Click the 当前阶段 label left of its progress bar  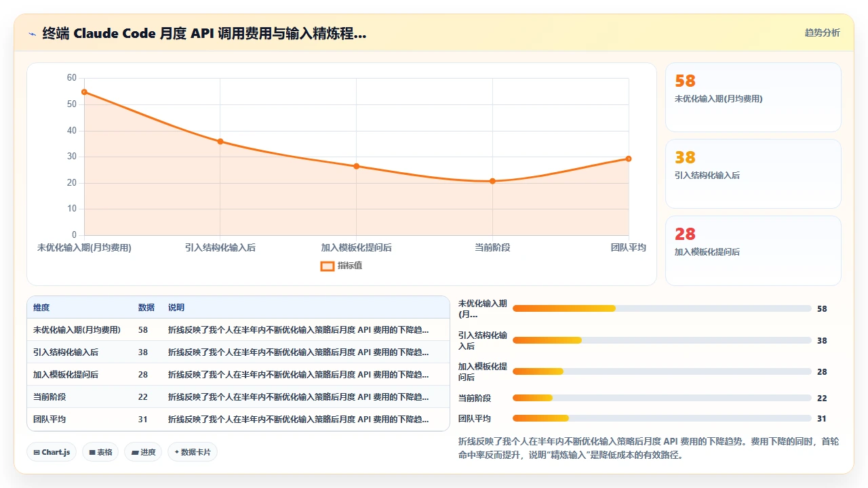coord(475,399)
